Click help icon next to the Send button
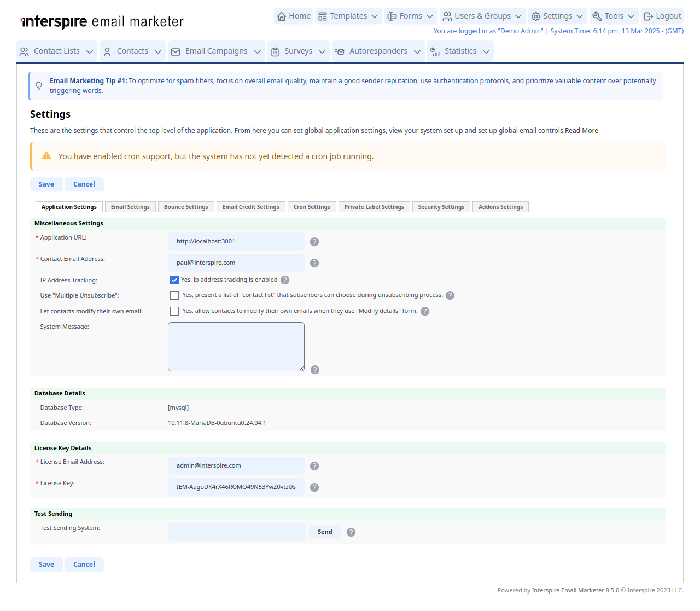 click(x=351, y=532)
